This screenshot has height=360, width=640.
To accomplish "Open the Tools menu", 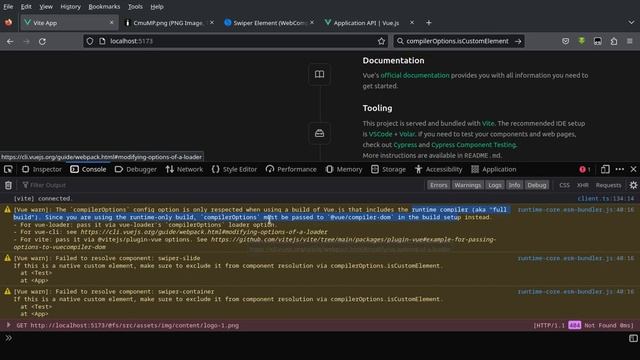I will pos(135,7).
